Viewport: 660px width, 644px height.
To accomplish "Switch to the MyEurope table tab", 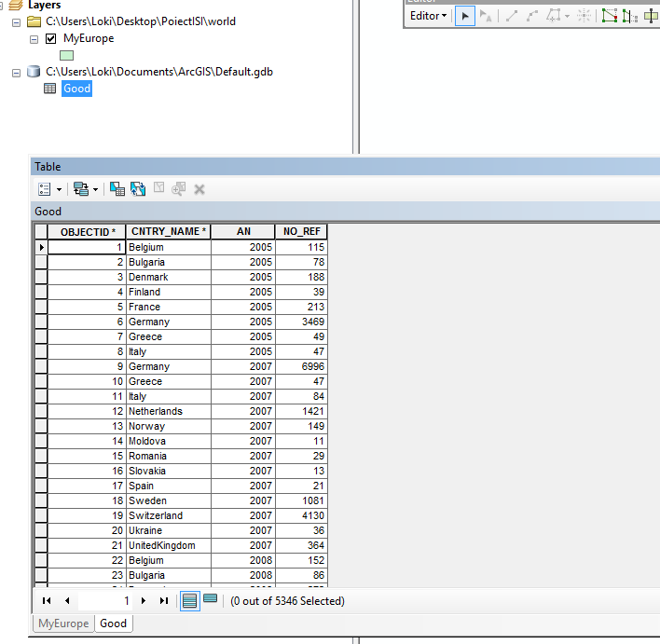I will click(63, 623).
